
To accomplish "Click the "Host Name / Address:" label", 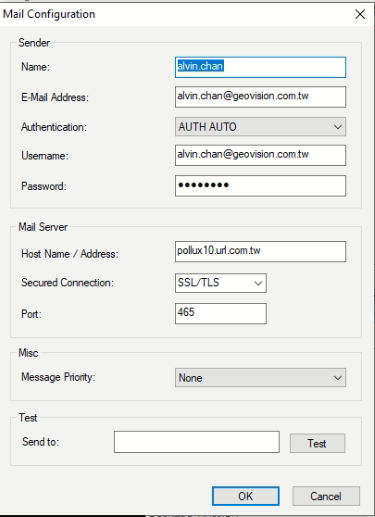I will coord(70,254).
